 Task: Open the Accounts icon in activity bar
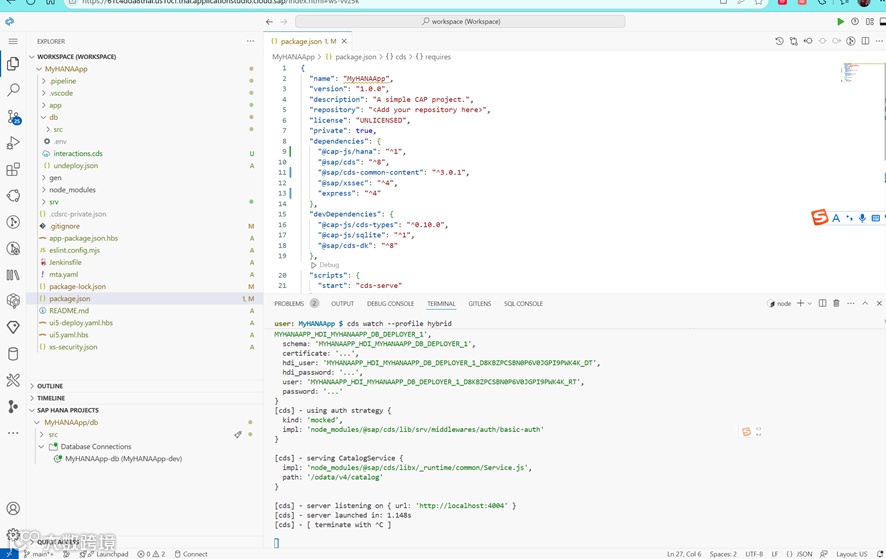coord(13,509)
